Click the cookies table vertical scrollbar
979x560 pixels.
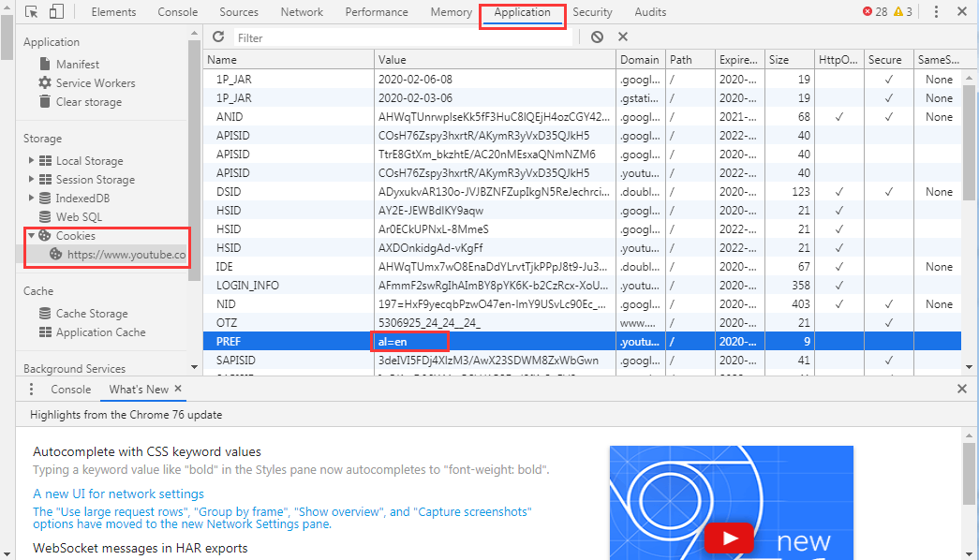[x=969, y=142]
